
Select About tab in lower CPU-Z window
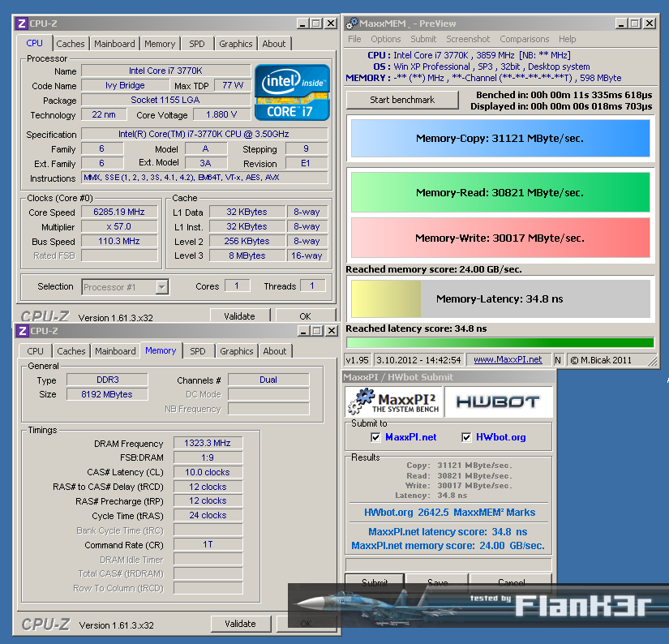(x=275, y=351)
